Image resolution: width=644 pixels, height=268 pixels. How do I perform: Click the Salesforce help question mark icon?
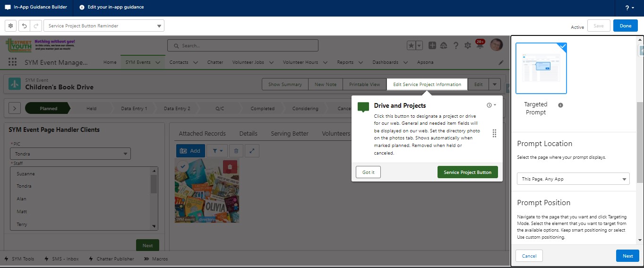(x=456, y=45)
